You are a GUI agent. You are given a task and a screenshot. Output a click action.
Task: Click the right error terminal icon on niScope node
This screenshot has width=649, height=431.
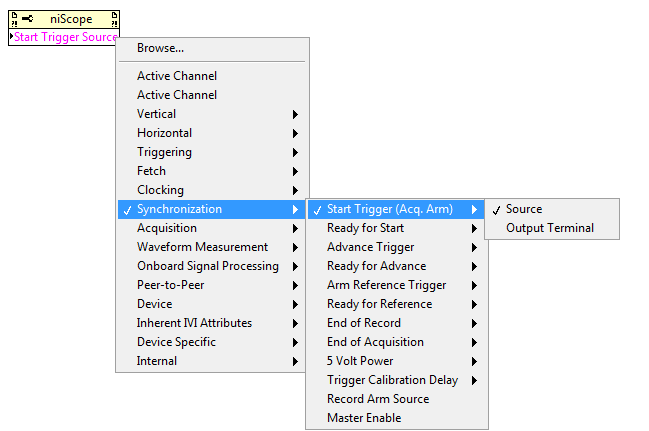click(114, 19)
